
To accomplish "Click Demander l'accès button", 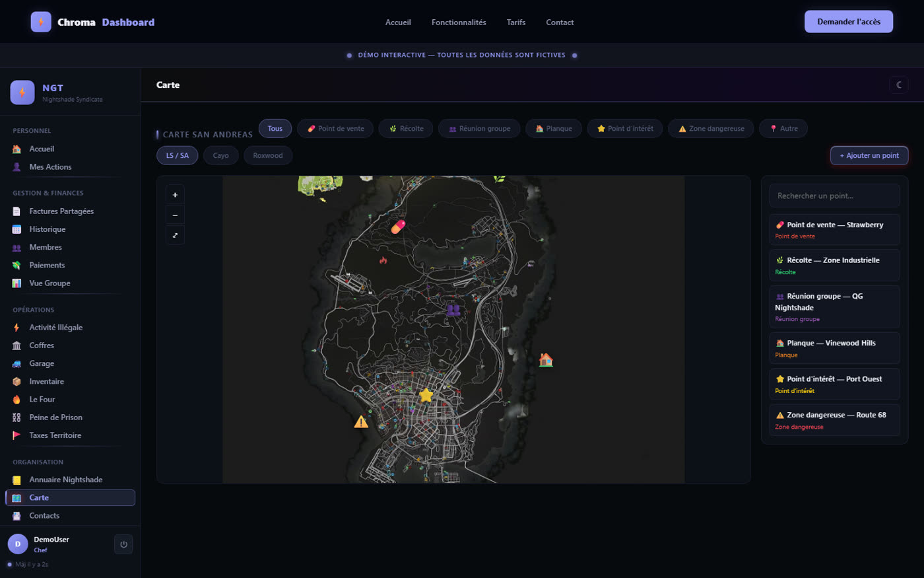I will [849, 22].
